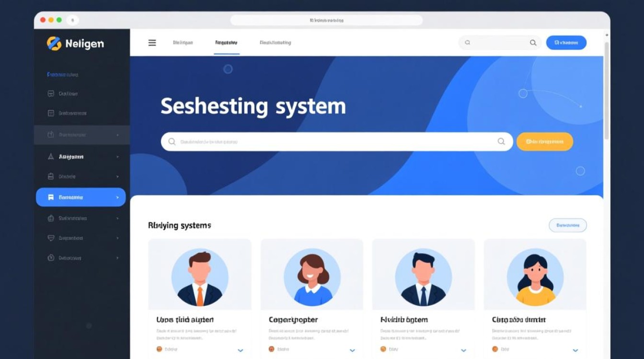This screenshot has height=359, width=644.
Task: Click the chat bubble icon at top of sidebar list
Action: [51, 94]
